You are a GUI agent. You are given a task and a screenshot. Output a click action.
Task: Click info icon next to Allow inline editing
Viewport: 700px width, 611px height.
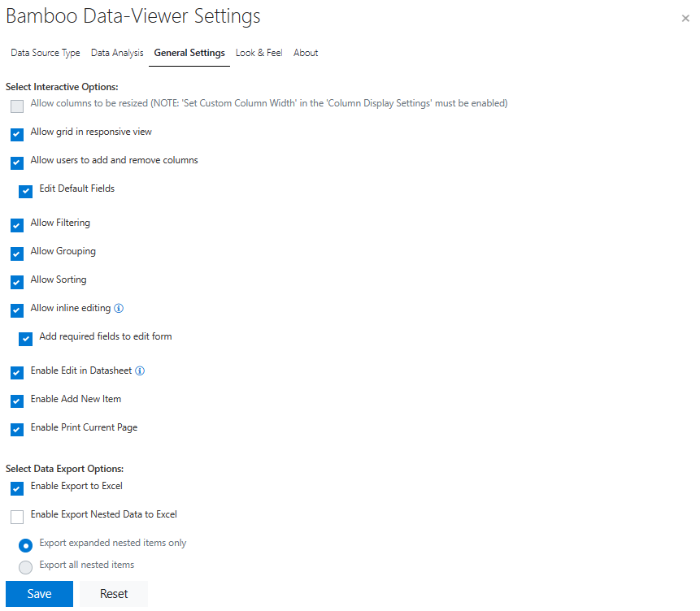point(119,309)
